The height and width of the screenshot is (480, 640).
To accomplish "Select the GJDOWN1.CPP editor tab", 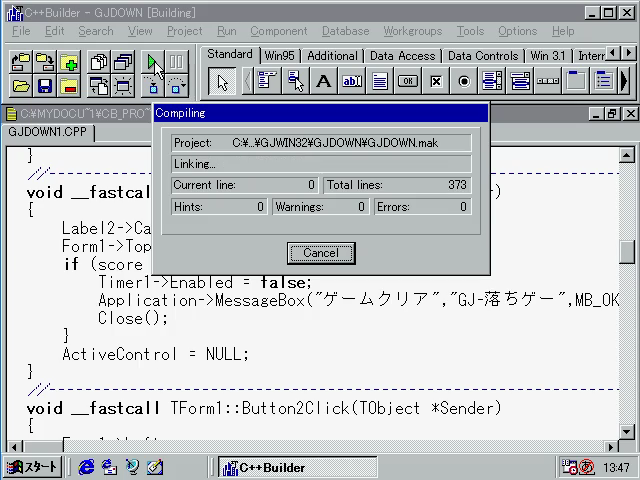I will click(48, 132).
